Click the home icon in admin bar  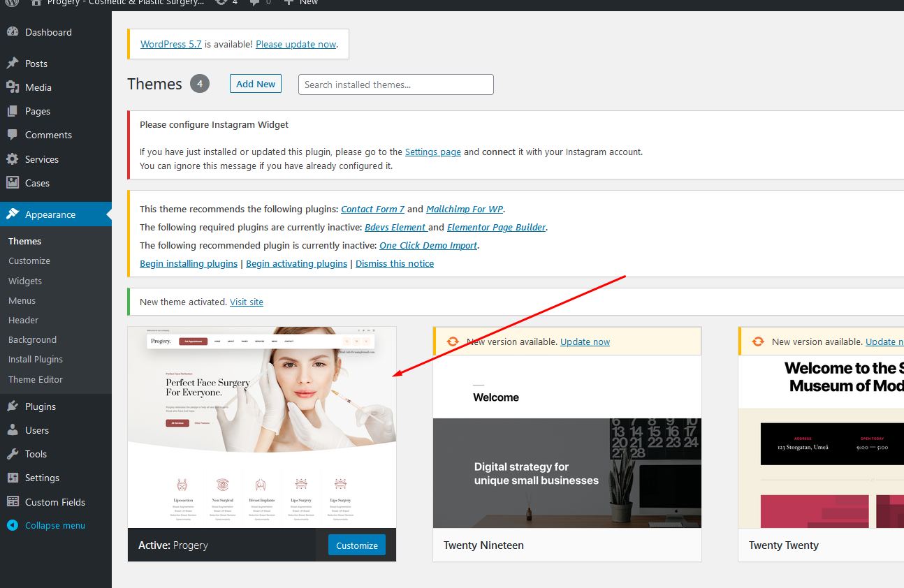(x=36, y=3)
